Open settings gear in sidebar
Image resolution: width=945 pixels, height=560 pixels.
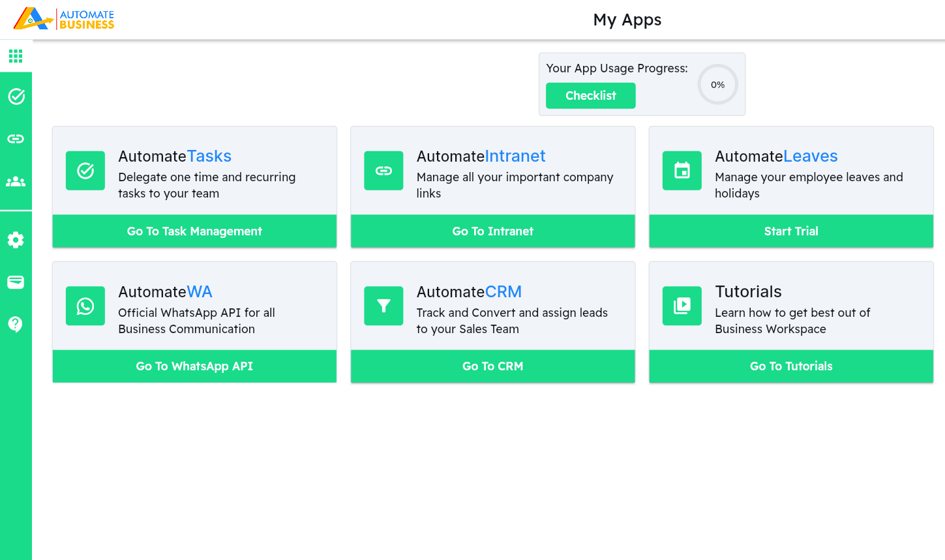[16, 240]
